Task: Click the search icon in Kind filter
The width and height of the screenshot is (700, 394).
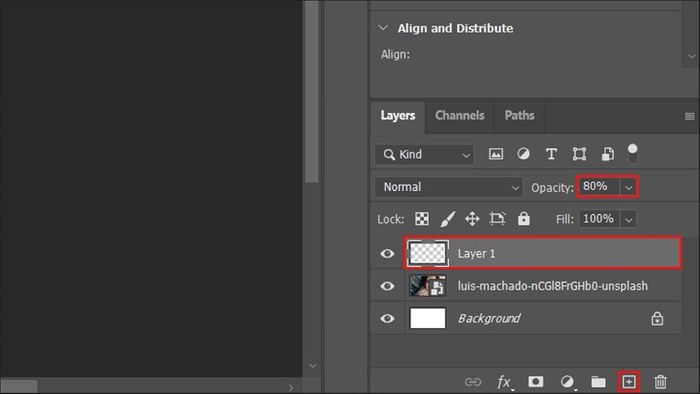Action: [389, 154]
